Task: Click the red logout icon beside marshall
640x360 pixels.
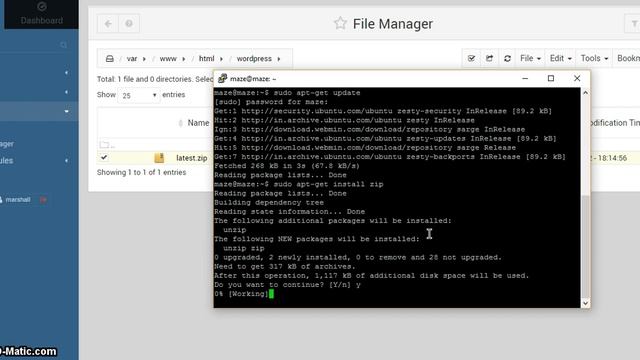Action: click(x=43, y=200)
